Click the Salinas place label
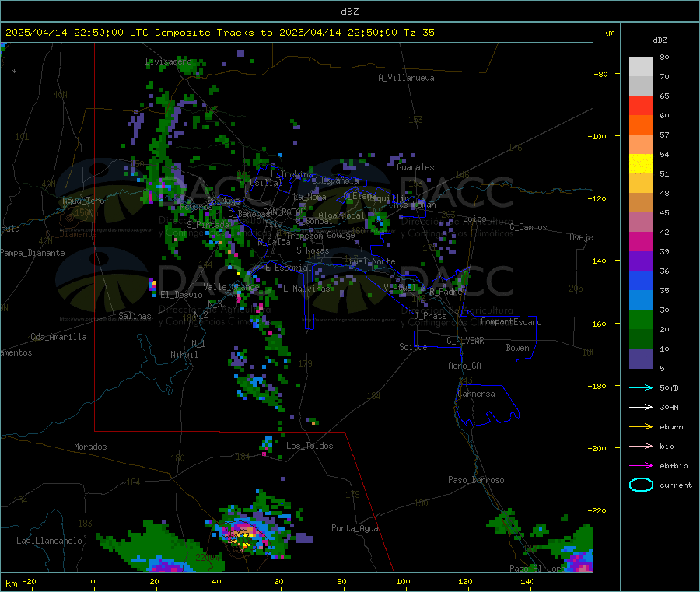 135,316
